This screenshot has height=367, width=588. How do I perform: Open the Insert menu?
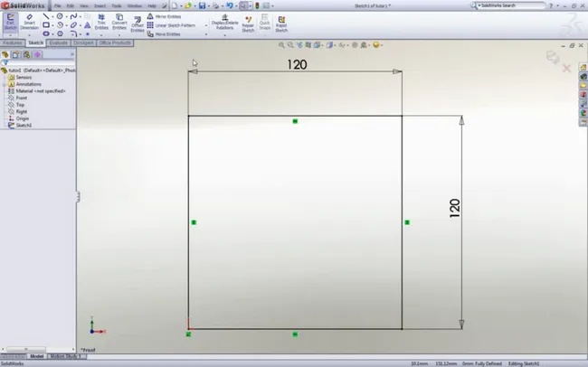click(x=100, y=6)
